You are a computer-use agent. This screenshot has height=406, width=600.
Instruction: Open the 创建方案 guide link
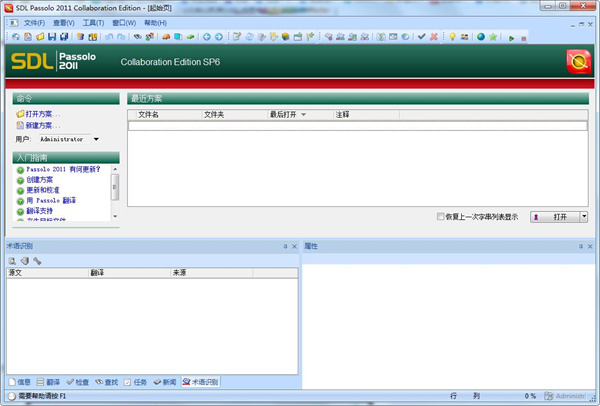coord(40,179)
